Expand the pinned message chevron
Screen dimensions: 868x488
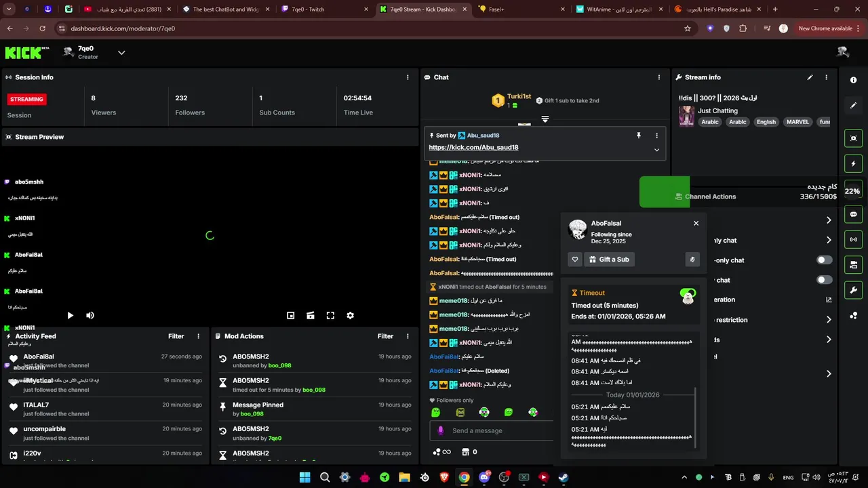click(656, 150)
